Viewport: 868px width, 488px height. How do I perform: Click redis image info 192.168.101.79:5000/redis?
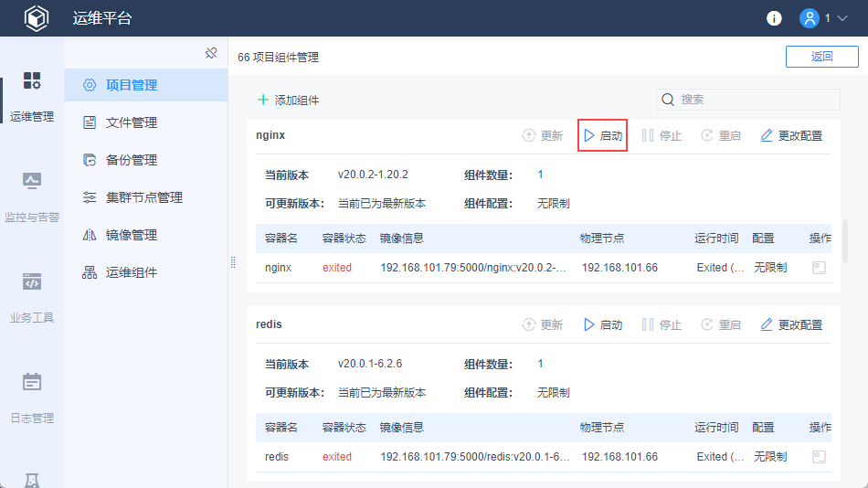pyautogui.click(x=475, y=457)
